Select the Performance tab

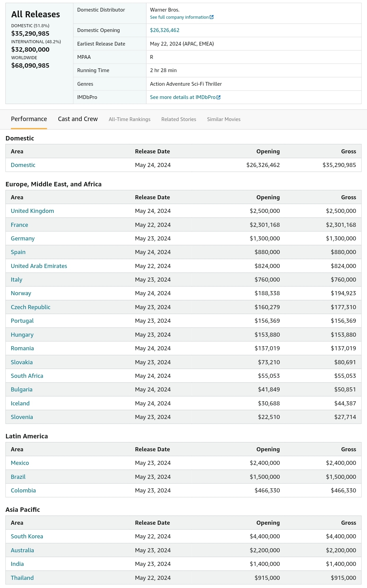coord(29,119)
